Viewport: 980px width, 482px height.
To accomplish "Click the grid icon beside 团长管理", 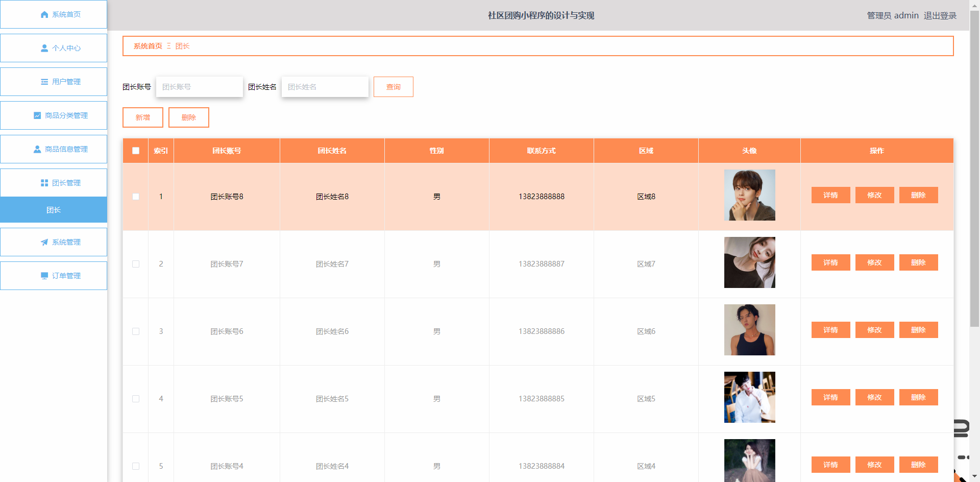I will point(44,183).
